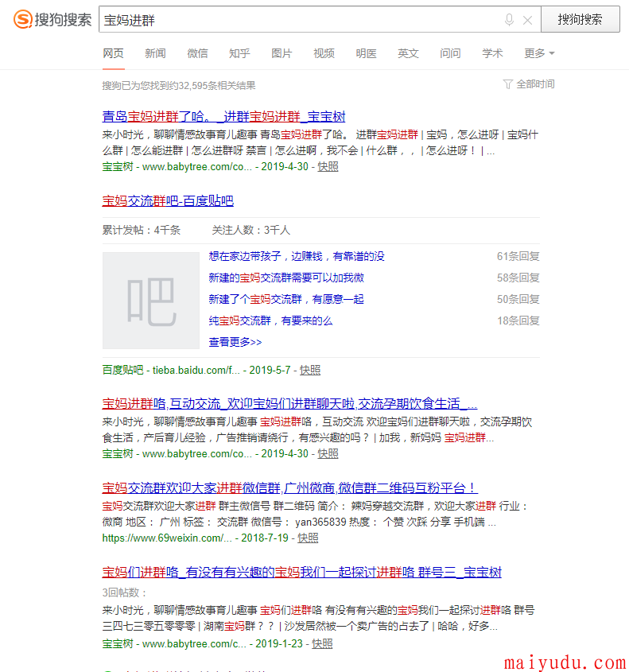Open result 宝妈进群咯,互动交流 title

coord(289,404)
